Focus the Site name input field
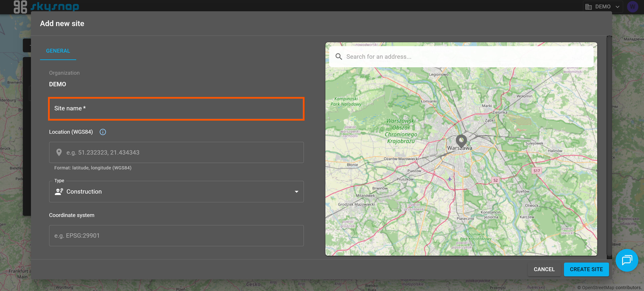 176,108
